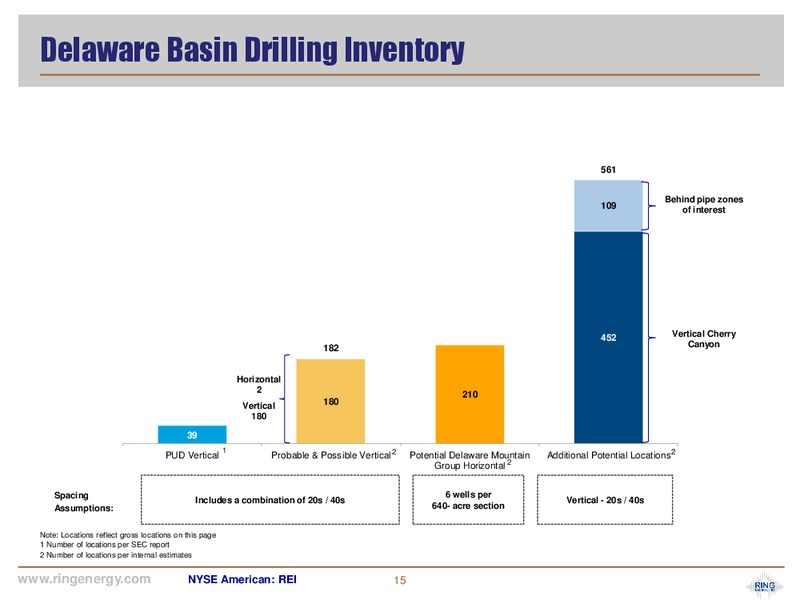This screenshot has height=600, width=800.
Task: Click footnote 2 about internal estimates
Action: coord(116,555)
